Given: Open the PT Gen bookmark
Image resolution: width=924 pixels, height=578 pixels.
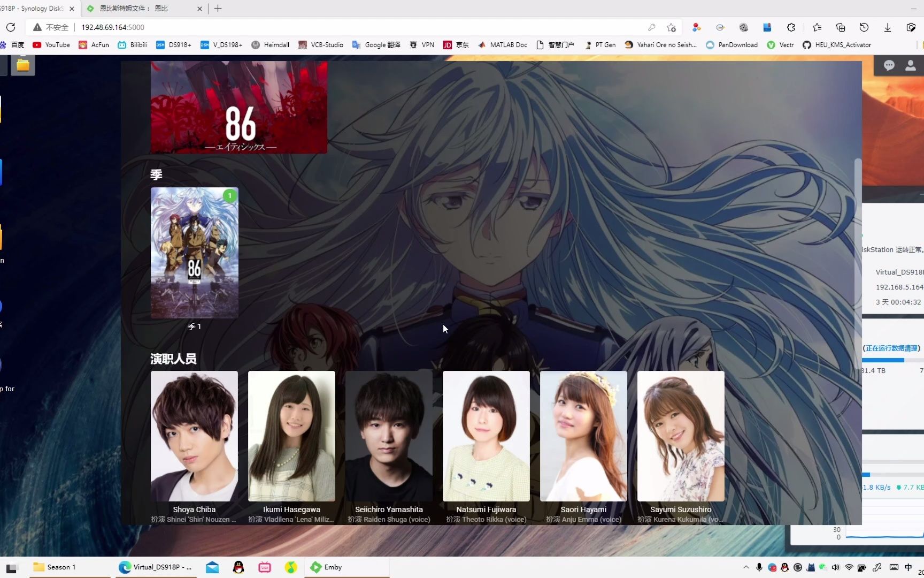Looking at the screenshot, I should click(600, 45).
